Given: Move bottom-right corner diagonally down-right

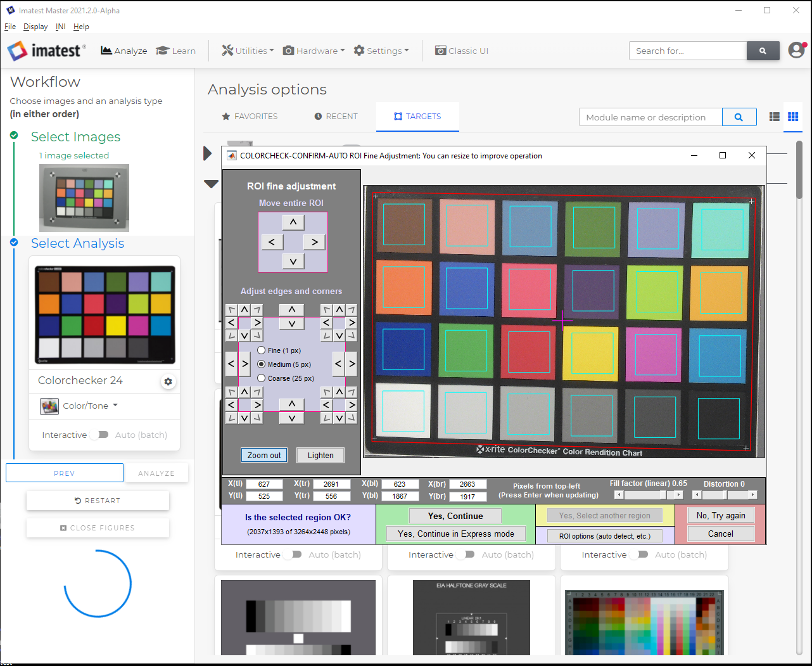Looking at the screenshot, I should coord(352,418).
